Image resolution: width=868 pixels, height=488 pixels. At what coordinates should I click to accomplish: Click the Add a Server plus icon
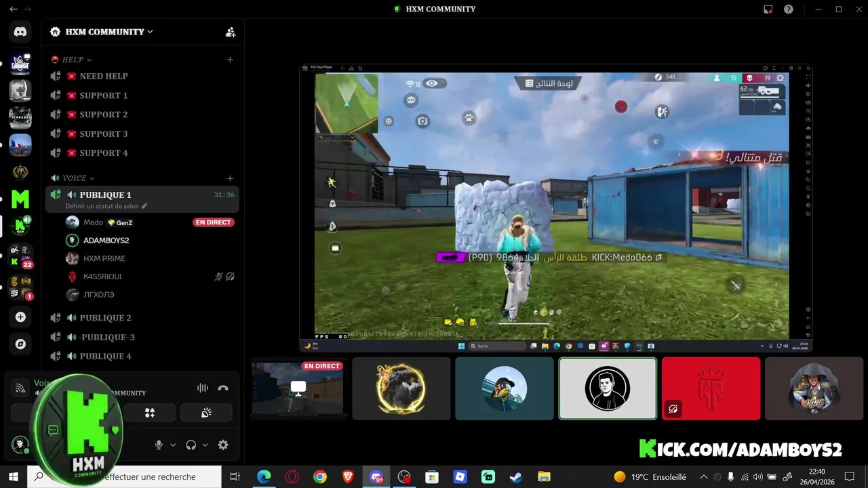pyautogui.click(x=20, y=317)
